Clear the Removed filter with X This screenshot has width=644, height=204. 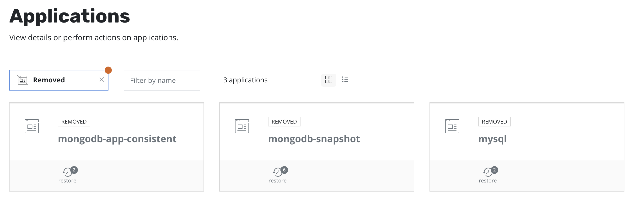[102, 80]
